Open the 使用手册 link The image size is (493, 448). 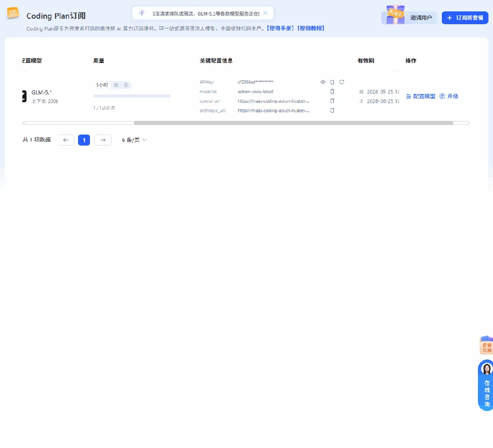pyautogui.click(x=280, y=28)
